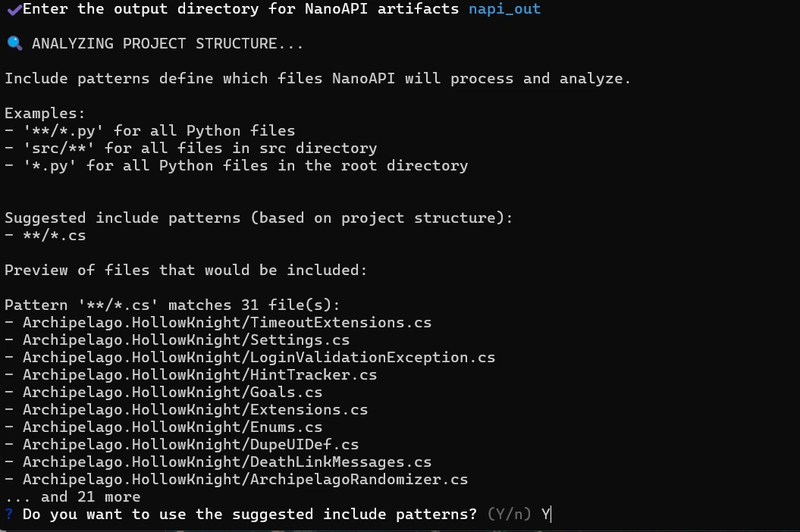This screenshot has width=800, height=532.
Task: Select the Settings.cs file line
Action: [x=177, y=340]
